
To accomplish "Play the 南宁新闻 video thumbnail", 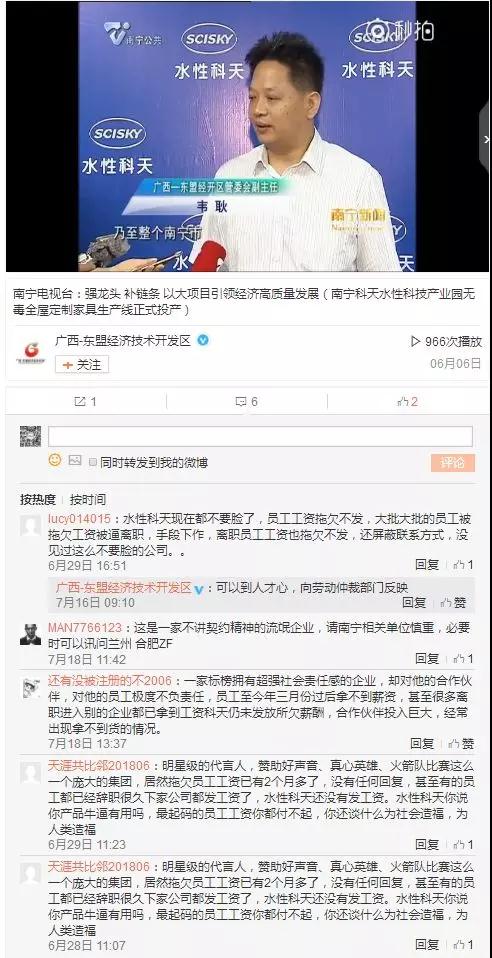I will [247, 136].
